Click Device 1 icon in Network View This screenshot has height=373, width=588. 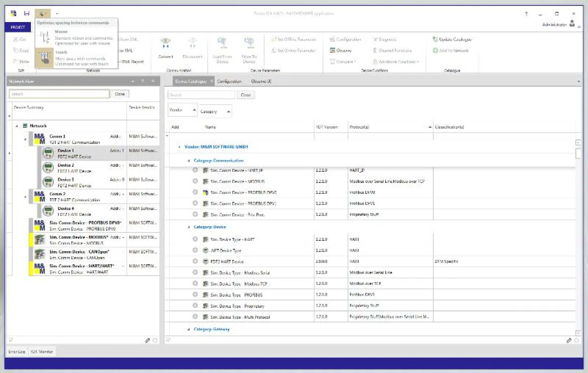(x=48, y=153)
